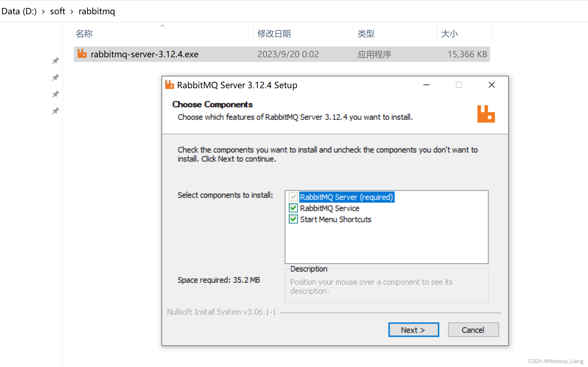The height and width of the screenshot is (367, 588).
Task: Click the 修改日期 column header
Action: [274, 33]
